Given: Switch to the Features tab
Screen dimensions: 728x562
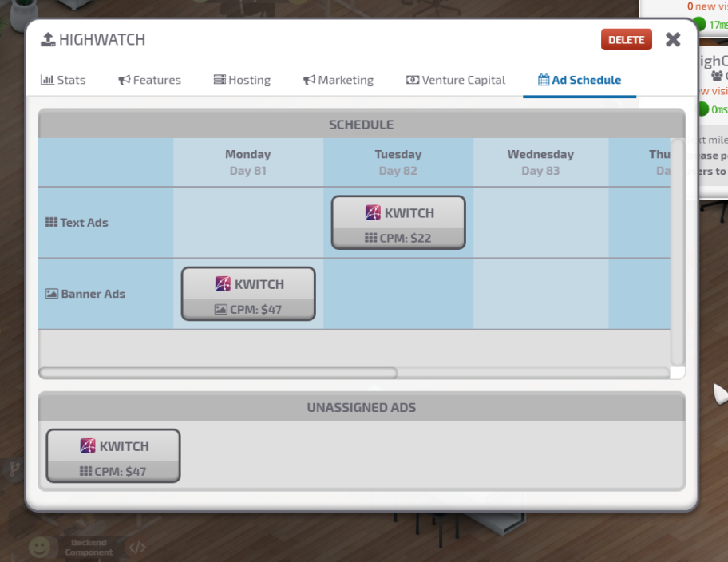Looking at the screenshot, I should click(x=149, y=80).
